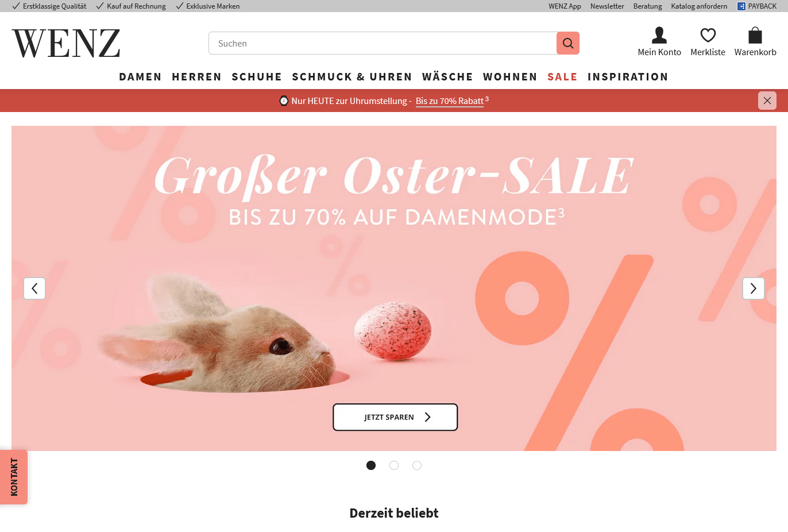Viewport: 788px width, 532px height.
Task: Open the Warenkorb shopping bag icon
Action: pyautogui.click(x=755, y=35)
